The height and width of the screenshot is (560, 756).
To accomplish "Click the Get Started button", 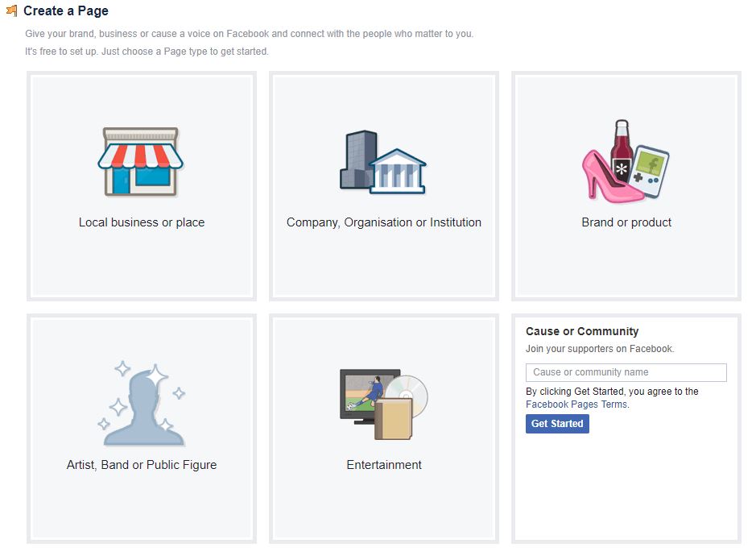I will point(557,424).
